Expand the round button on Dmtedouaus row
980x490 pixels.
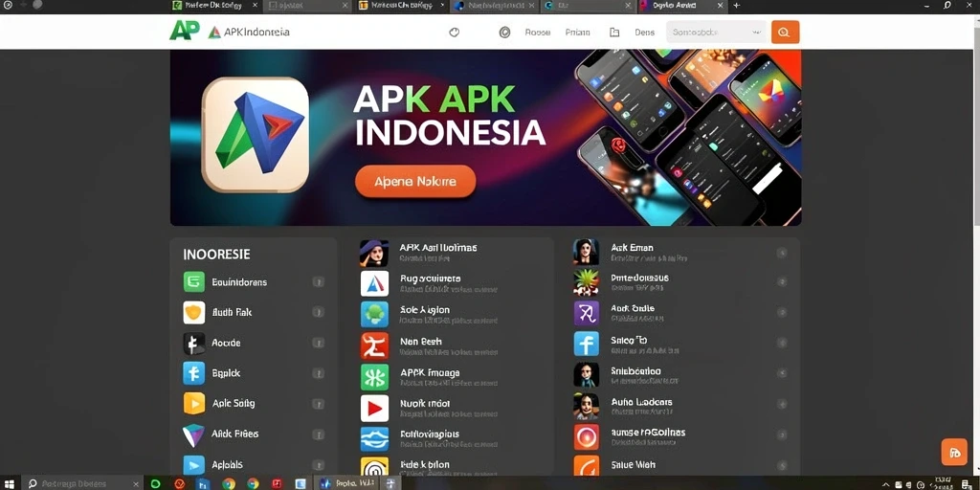coord(781,282)
